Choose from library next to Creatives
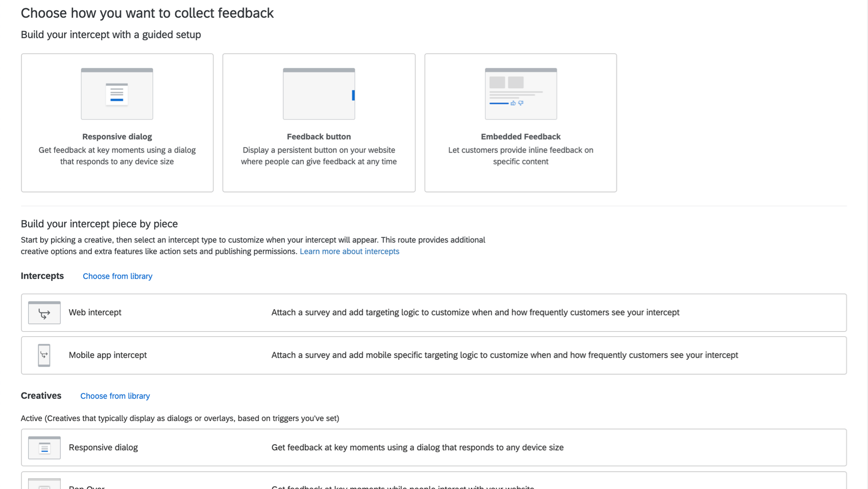This screenshot has height=489, width=868. pyautogui.click(x=115, y=396)
